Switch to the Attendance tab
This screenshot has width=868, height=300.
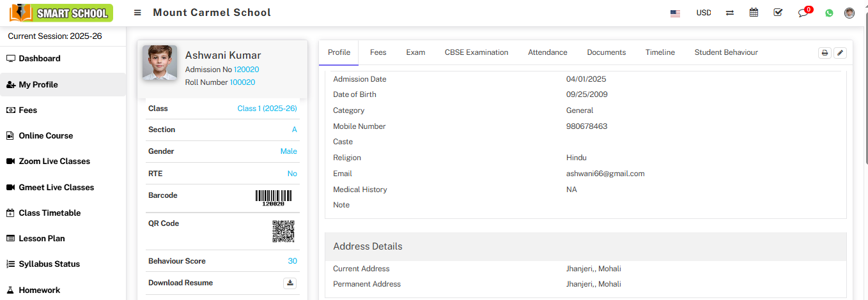[548, 52]
